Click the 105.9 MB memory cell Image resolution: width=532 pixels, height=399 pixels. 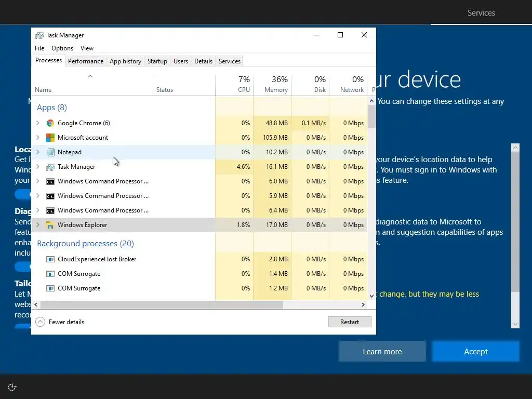275,138
